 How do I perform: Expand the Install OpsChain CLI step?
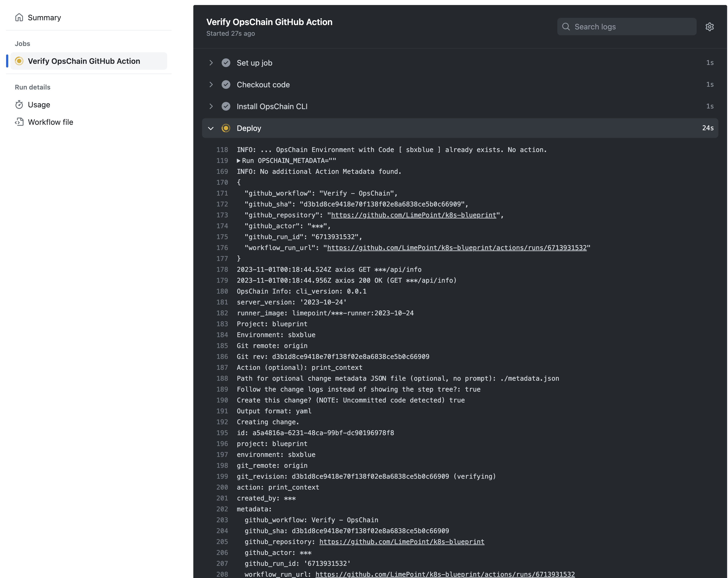[x=211, y=106]
